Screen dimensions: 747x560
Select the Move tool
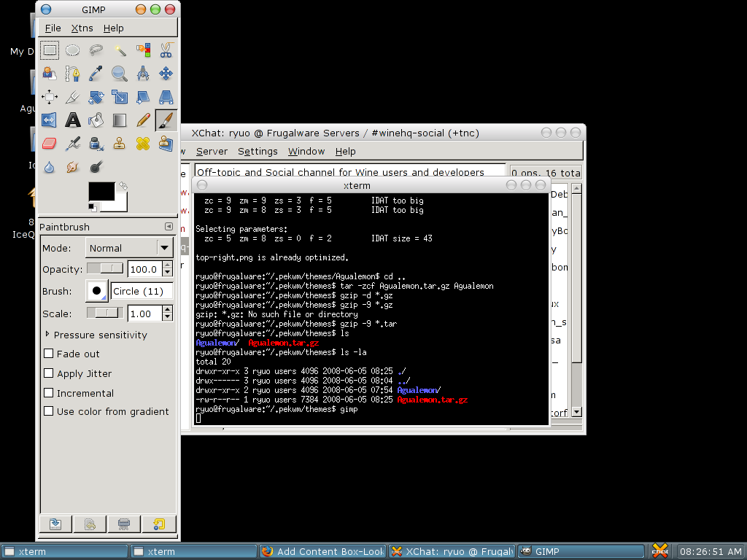[x=166, y=74]
